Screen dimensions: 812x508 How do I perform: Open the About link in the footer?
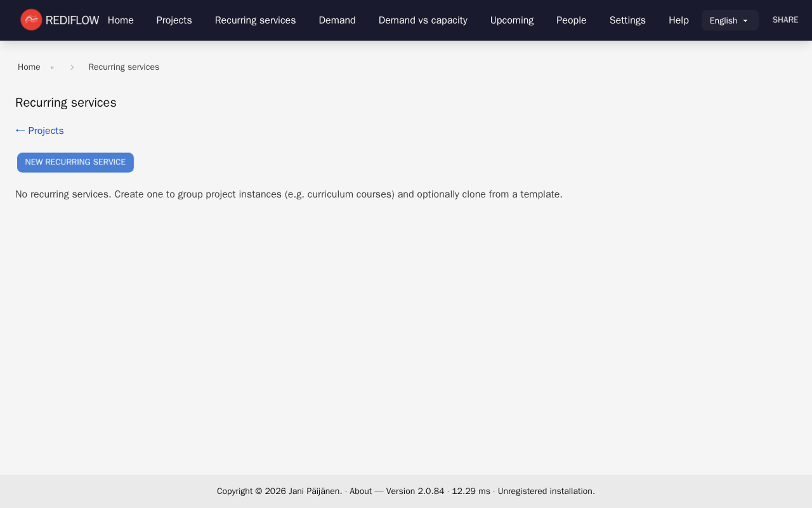tap(360, 491)
